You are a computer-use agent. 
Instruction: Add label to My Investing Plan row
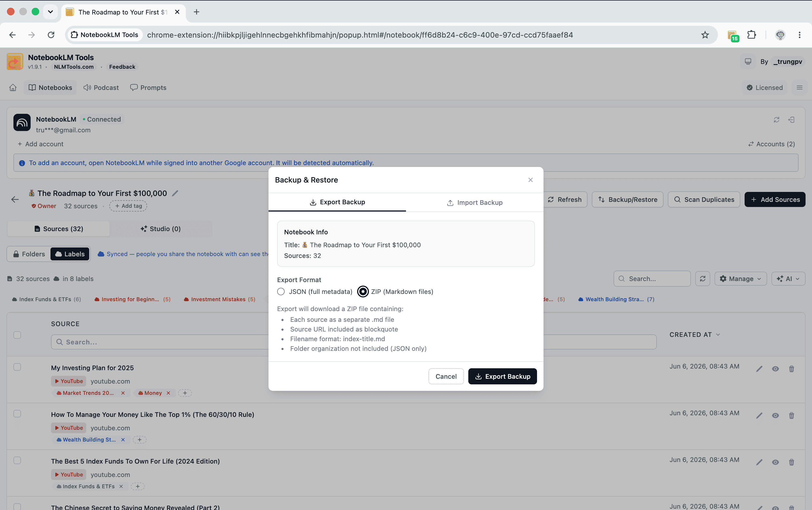185,393
